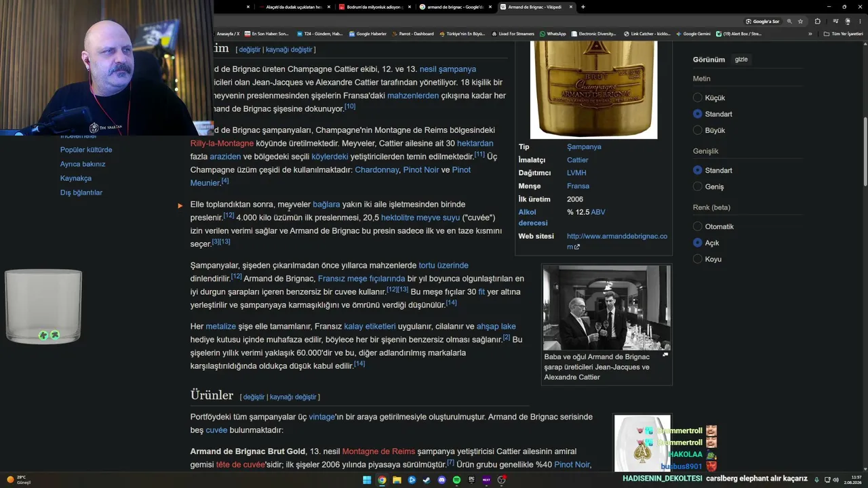This screenshot has width=868, height=488.
Task: Open the Dış bağlantılar sidebar link
Action: pos(81,192)
